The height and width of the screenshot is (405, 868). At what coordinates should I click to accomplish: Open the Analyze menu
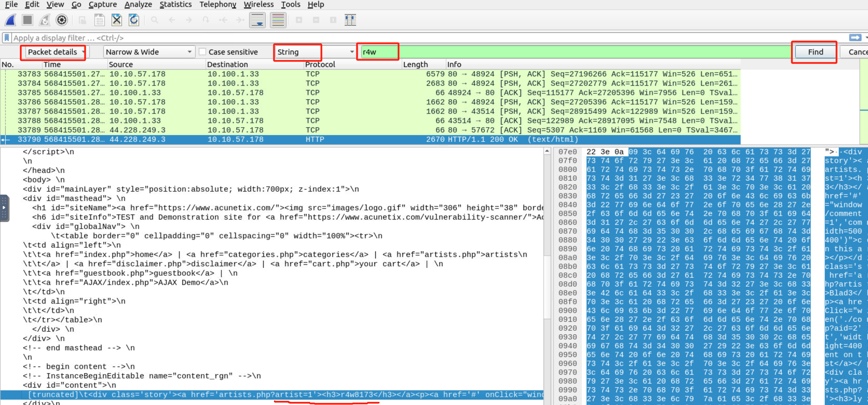pyautogui.click(x=138, y=4)
